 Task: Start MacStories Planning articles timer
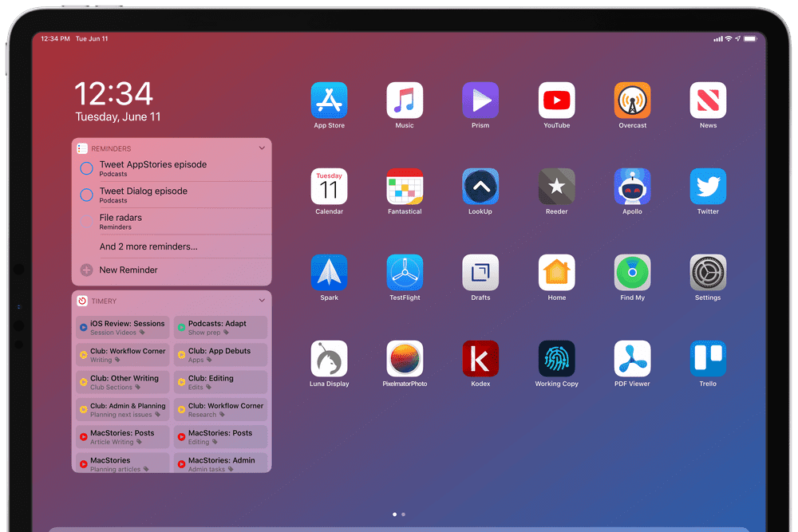[123, 463]
